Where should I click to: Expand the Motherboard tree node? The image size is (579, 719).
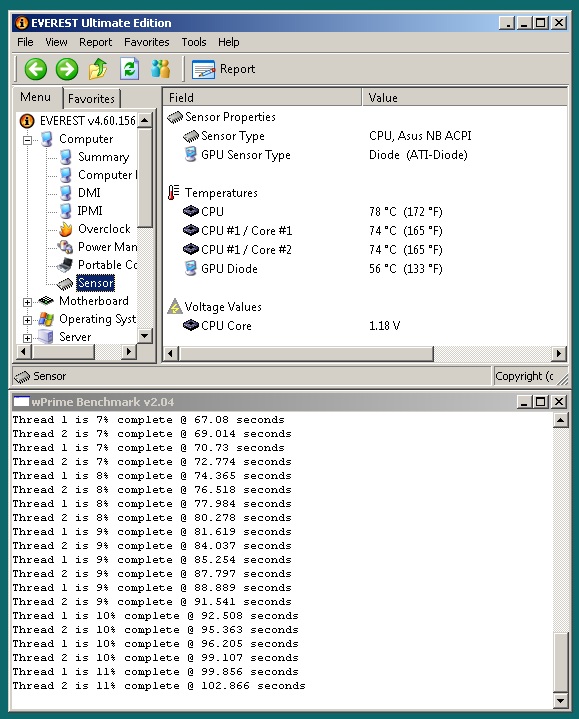pos(28,302)
